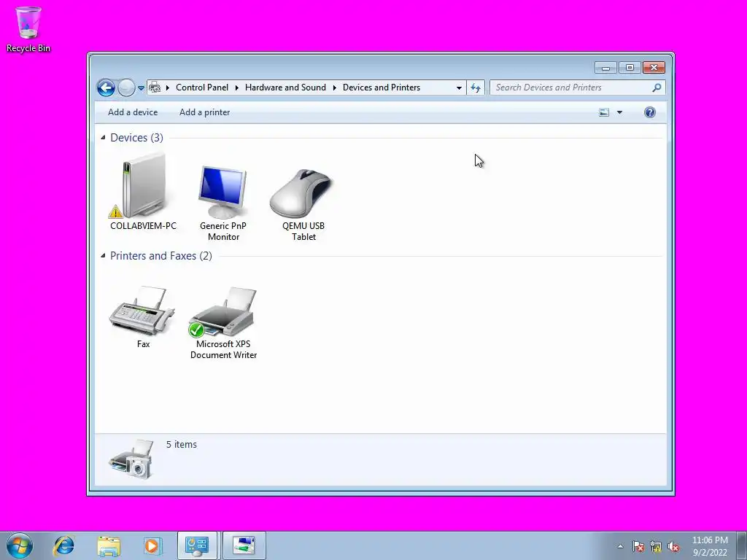Click the search magnifier icon
747x560 pixels.
(657, 87)
